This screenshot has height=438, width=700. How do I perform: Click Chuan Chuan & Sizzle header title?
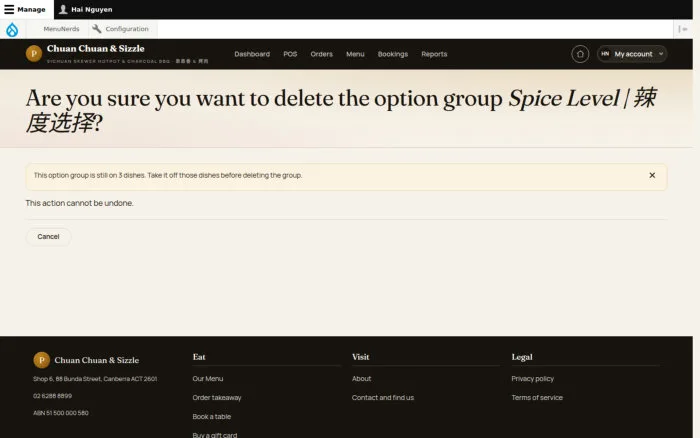tap(96, 48)
